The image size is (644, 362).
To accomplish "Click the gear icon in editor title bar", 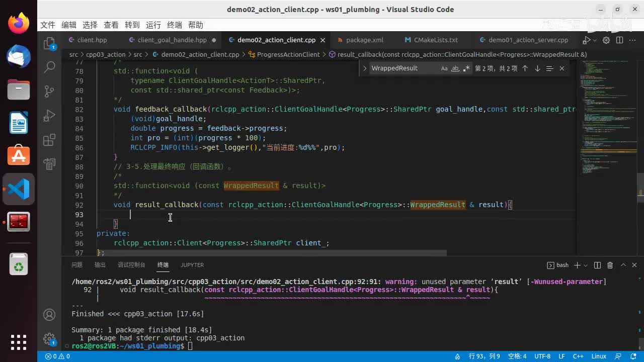I will pyautogui.click(x=606, y=40).
